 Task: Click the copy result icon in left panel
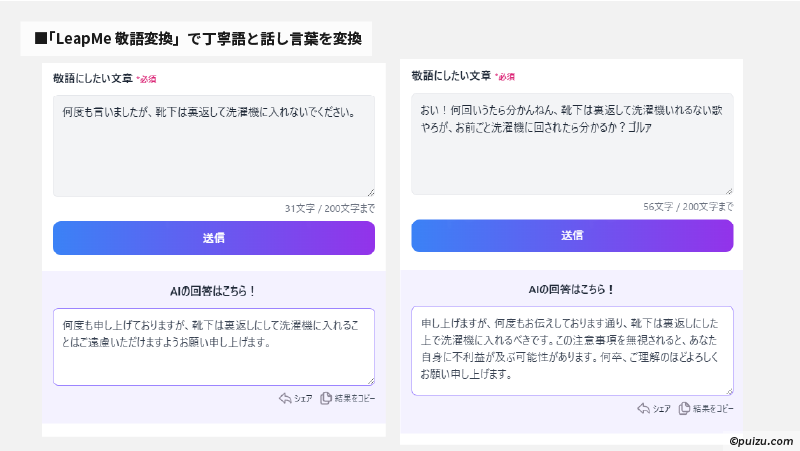(x=325, y=398)
